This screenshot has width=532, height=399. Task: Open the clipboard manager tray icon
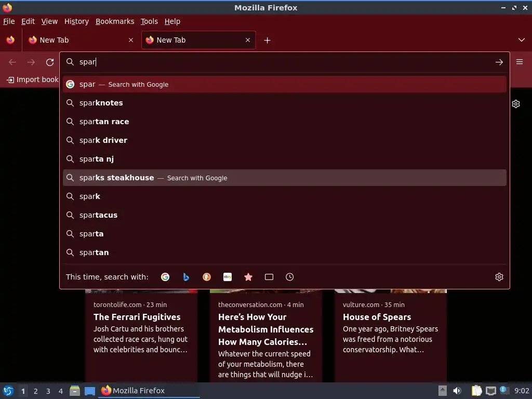(x=477, y=391)
